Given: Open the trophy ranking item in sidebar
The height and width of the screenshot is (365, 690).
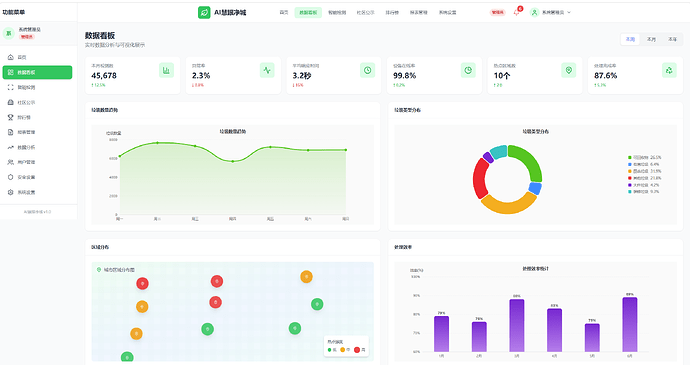Looking at the screenshot, I should [x=37, y=117].
